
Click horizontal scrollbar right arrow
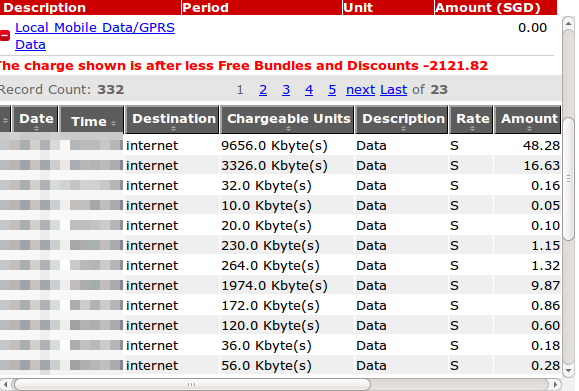click(x=555, y=384)
